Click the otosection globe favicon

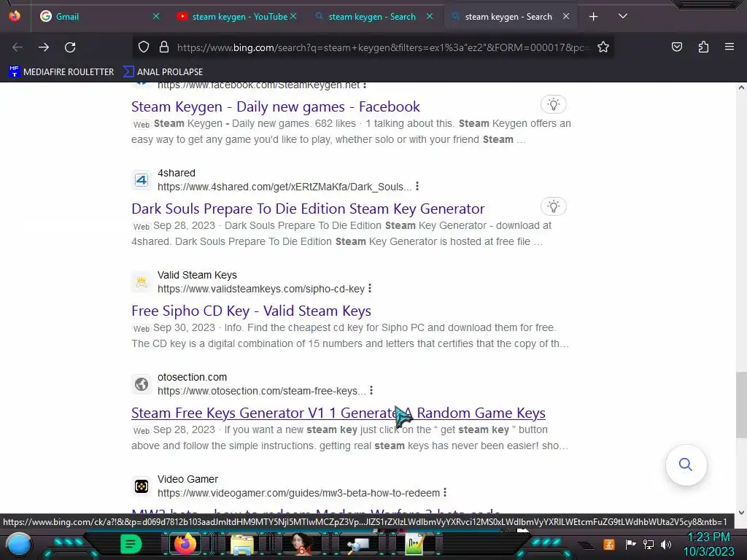(x=142, y=384)
